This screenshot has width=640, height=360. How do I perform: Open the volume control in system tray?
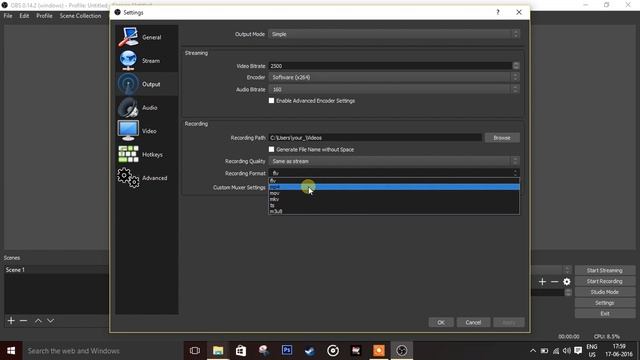tap(567, 351)
